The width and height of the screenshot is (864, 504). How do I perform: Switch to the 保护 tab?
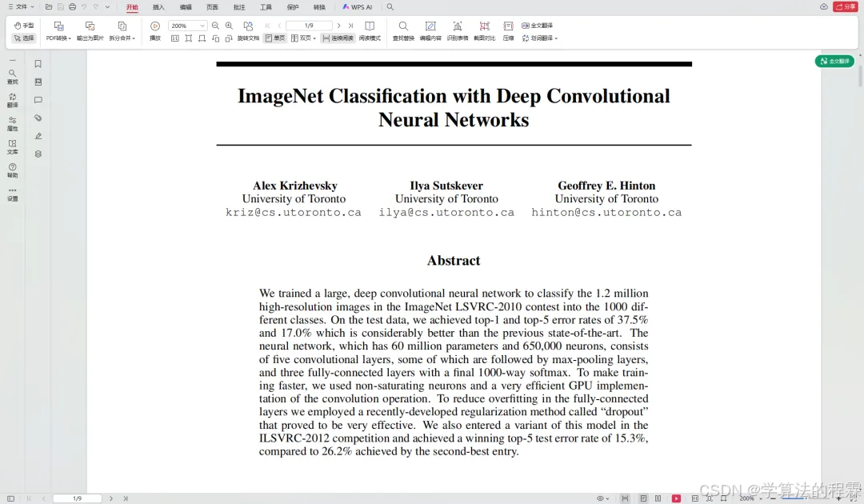[293, 7]
